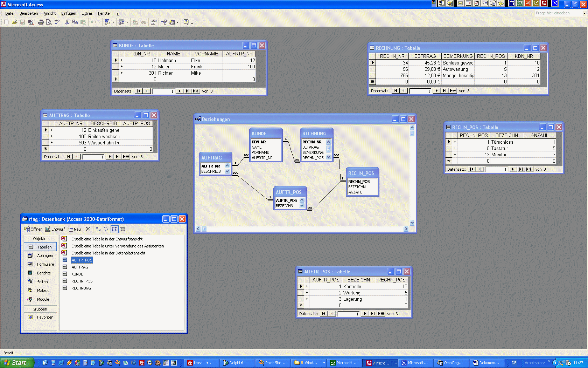Click the Relationships toolbar icon

163,22
